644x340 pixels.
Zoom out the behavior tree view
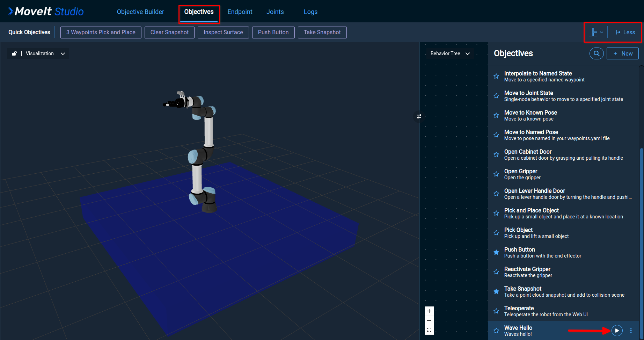click(x=429, y=320)
